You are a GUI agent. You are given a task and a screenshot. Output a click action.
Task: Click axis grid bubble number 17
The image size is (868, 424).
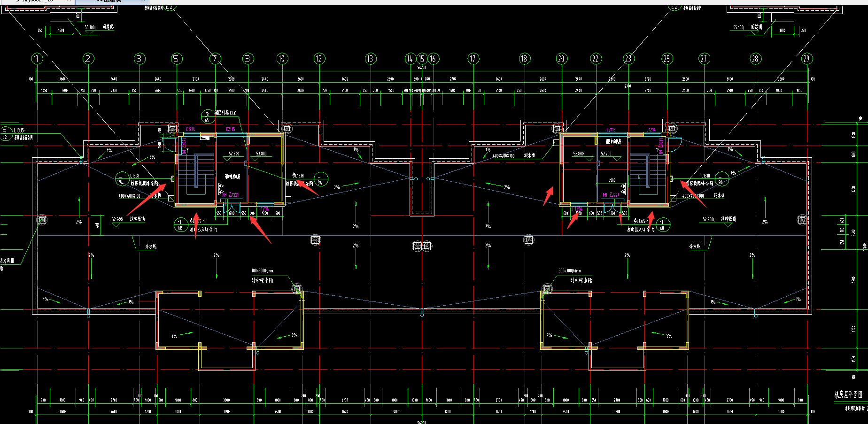[473, 59]
